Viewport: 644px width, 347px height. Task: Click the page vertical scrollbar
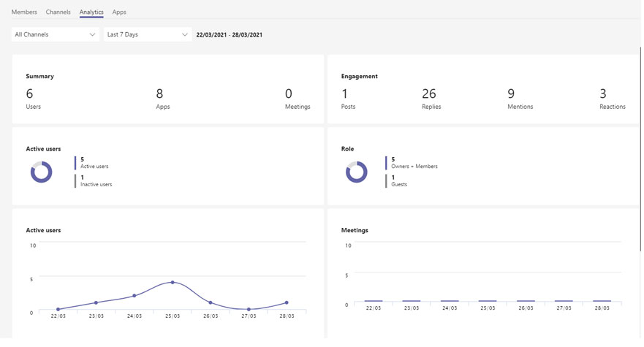point(641,148)
